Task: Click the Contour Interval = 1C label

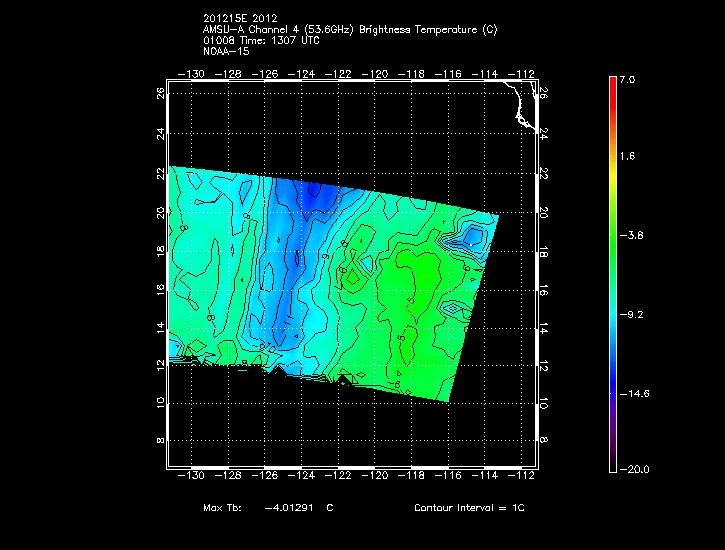Action: click(x=469, y=508)
